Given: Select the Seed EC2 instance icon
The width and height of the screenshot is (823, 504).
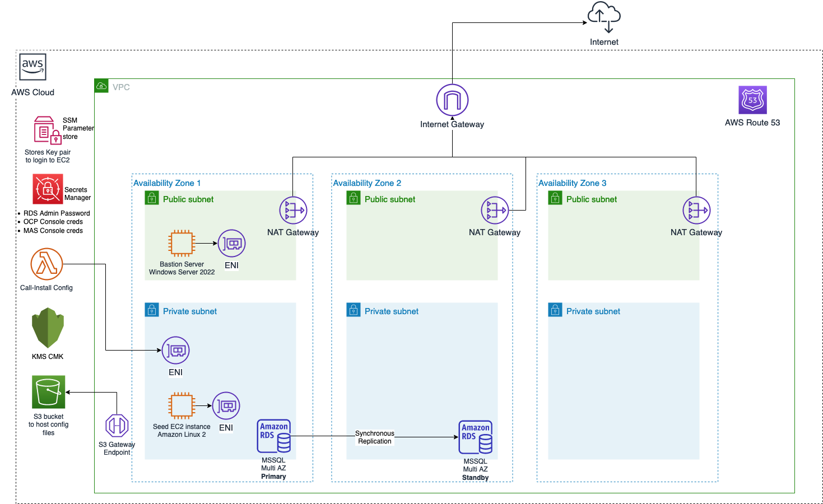Looking at the screenshot, I should click(182, 406).
